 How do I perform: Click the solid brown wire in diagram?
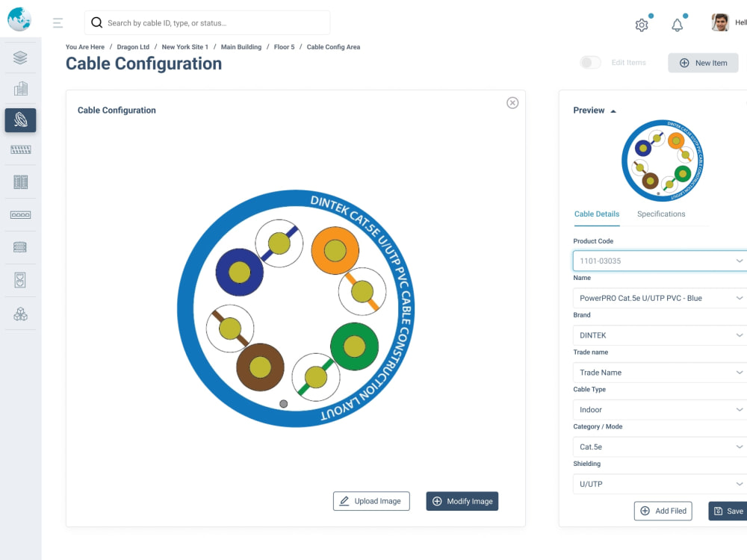[260, 367]
